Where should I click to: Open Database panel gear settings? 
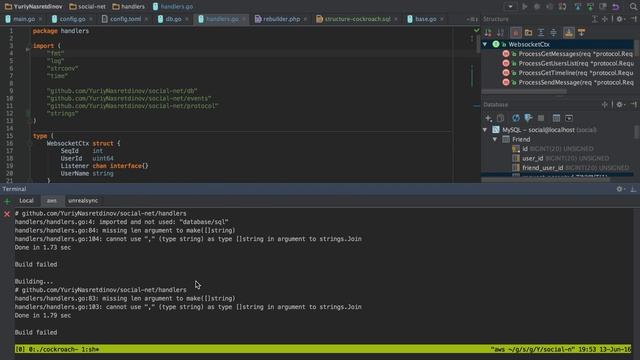tap(620, 105)
